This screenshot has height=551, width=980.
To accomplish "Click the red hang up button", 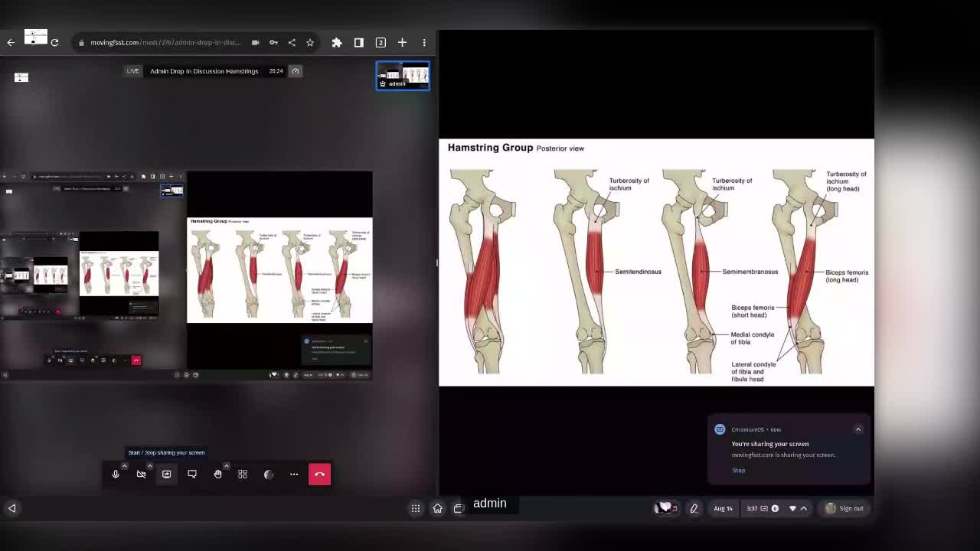I will tap(319, 474).
